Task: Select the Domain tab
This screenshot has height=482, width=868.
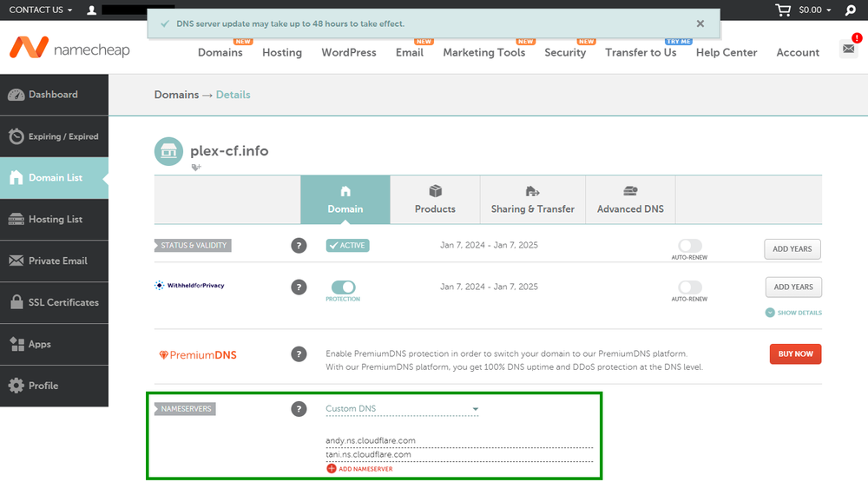Action: point(345,200)
